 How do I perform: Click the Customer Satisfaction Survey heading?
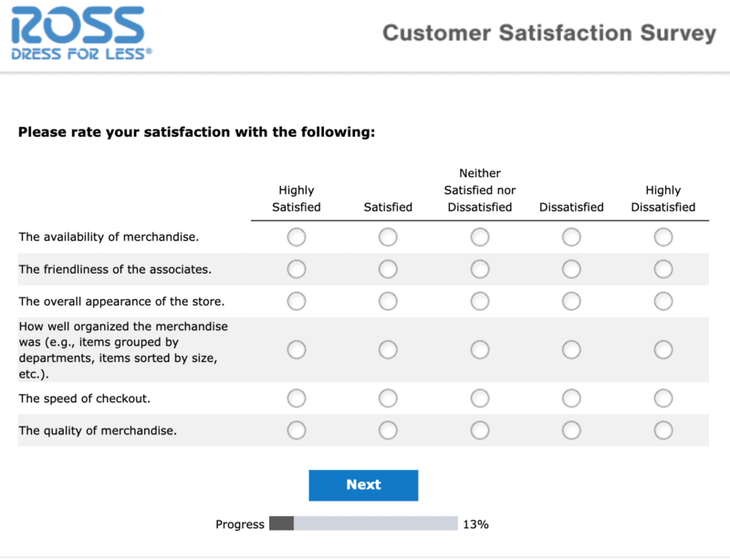pyautogui.click(x=549, y=34)
